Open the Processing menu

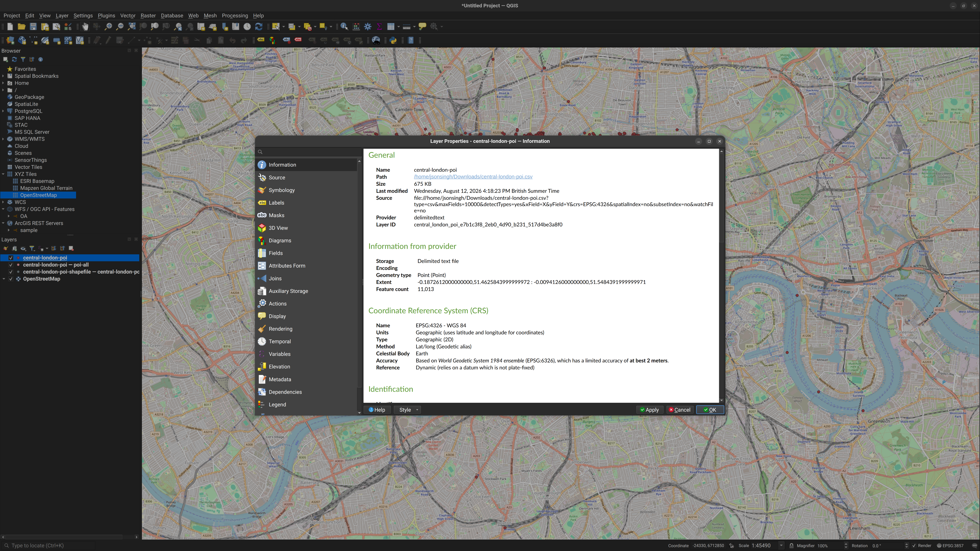click(x=235, y=16)
